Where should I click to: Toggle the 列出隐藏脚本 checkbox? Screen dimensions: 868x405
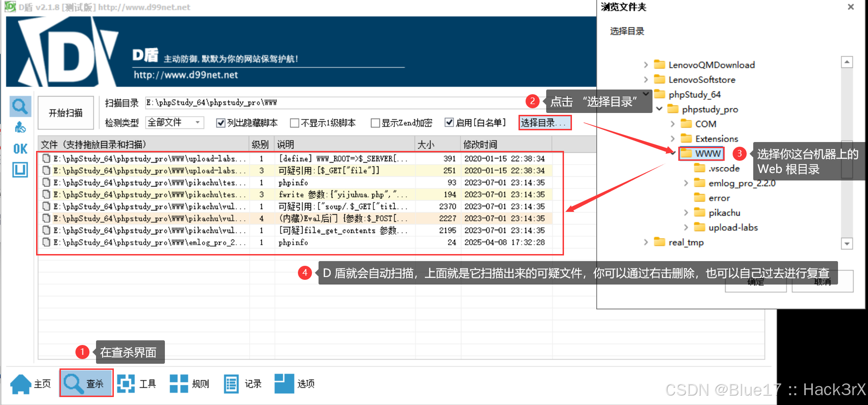[220, 123]
